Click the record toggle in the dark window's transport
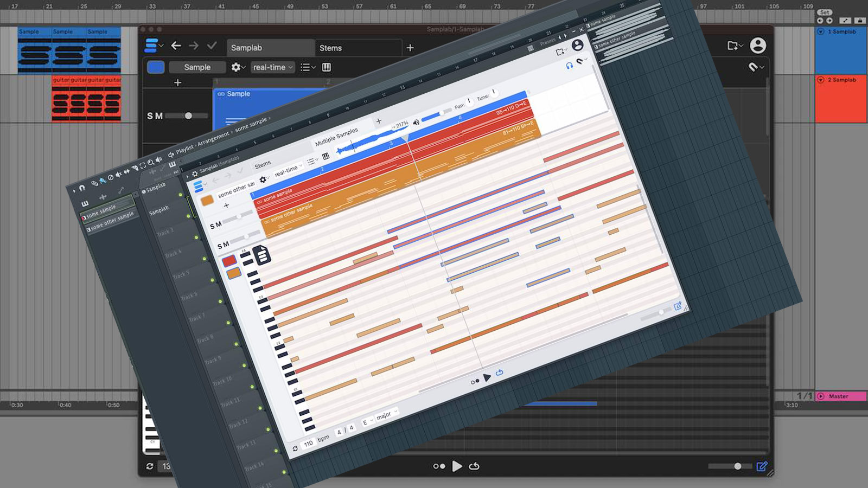Screen dimensions: 868x488 439,466
